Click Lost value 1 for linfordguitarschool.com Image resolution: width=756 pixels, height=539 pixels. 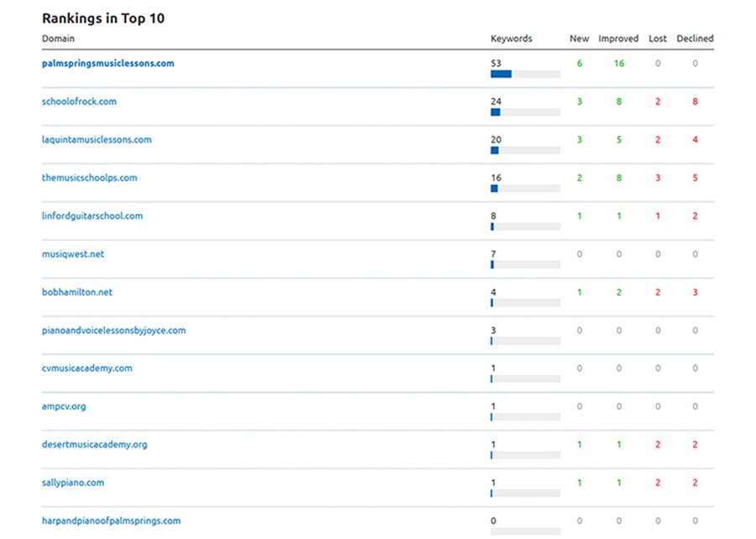click(x=658, y=215)
